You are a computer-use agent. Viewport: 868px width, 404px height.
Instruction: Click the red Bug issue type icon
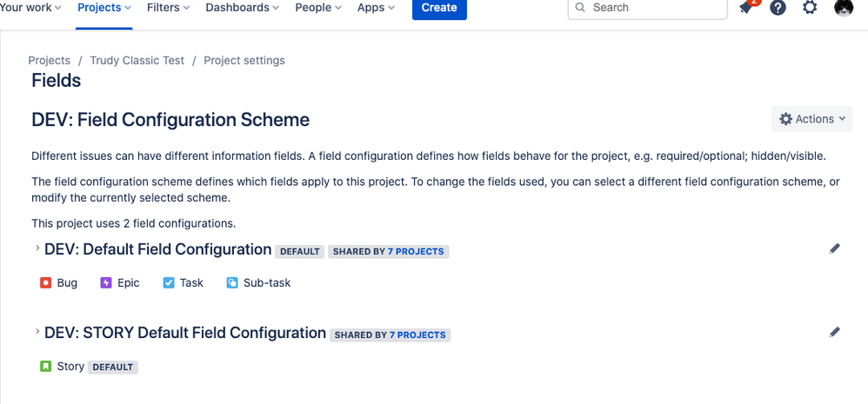click(x=46, y=283)
